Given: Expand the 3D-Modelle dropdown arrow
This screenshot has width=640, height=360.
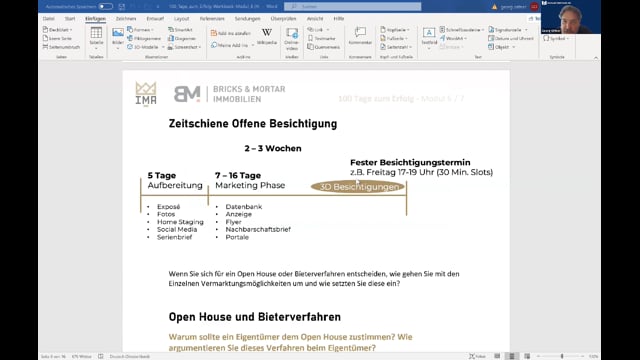Looking at the screenshot, I should pyautogui.click(x=163, y=47).
